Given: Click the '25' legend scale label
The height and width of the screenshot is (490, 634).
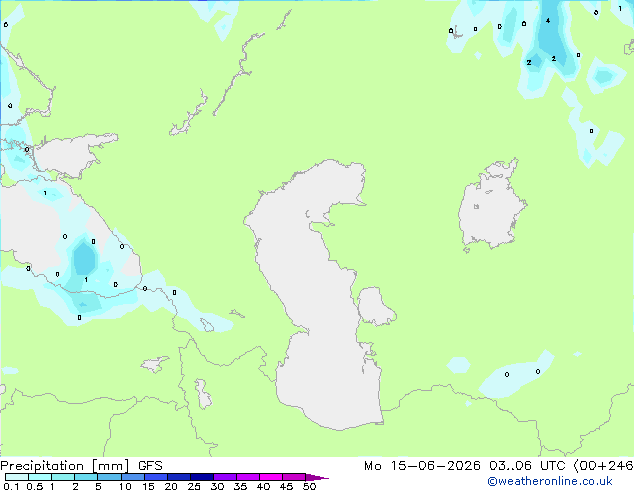Looking at the screenshot, I should [194, 486].
